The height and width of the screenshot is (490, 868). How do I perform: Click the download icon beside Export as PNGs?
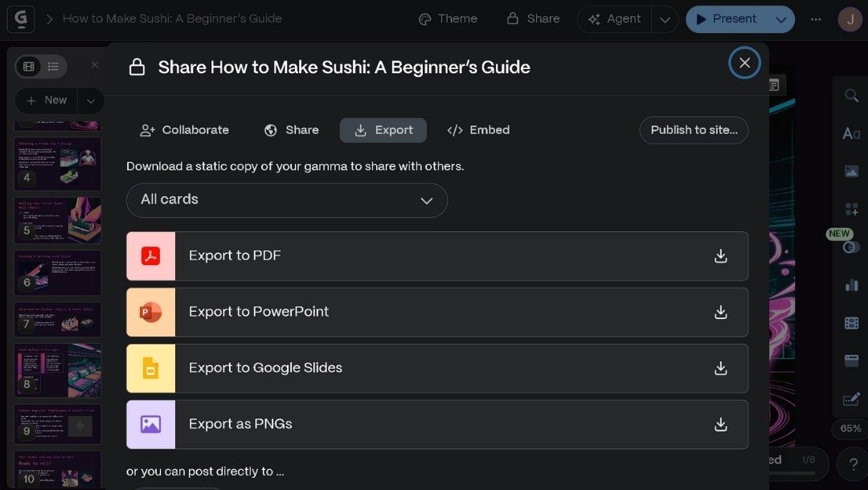click(x=721, y=425)
